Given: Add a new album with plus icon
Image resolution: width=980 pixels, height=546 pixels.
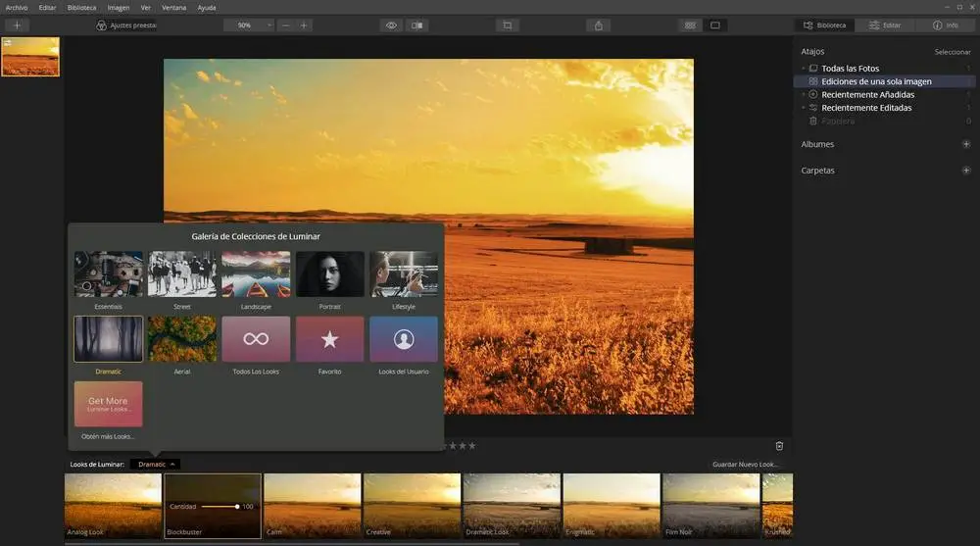Looking at the screenshot, I should pos(965,144).
